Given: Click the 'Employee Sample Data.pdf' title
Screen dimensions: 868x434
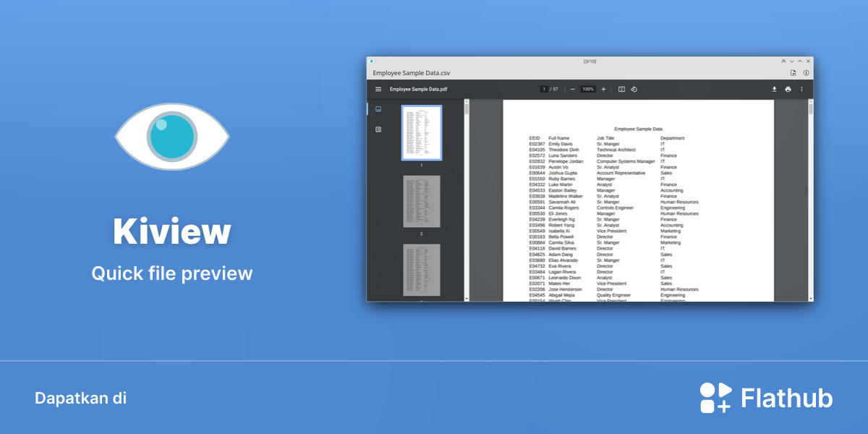Looking at the screenshot, I should point(418,89).
